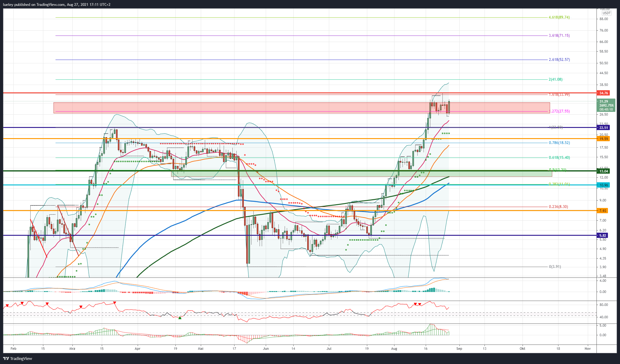Click the Mrz label on time axis
Image resolution: width=620 pixels, height=364 pixels.
(x=72, y=349)
